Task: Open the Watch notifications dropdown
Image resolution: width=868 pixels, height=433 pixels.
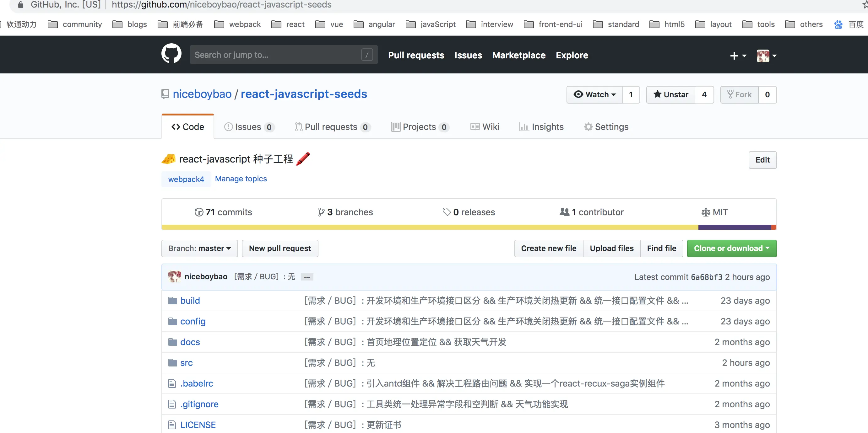Action: (x=595, y=95)
